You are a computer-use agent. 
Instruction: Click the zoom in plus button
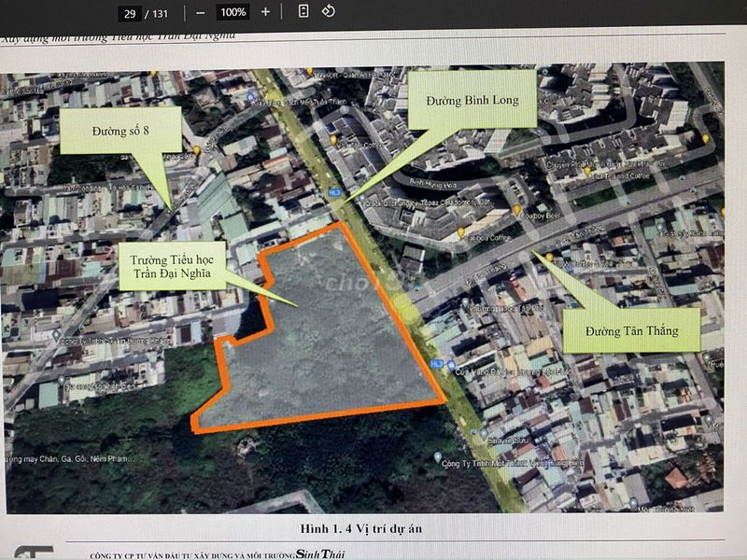265,12
